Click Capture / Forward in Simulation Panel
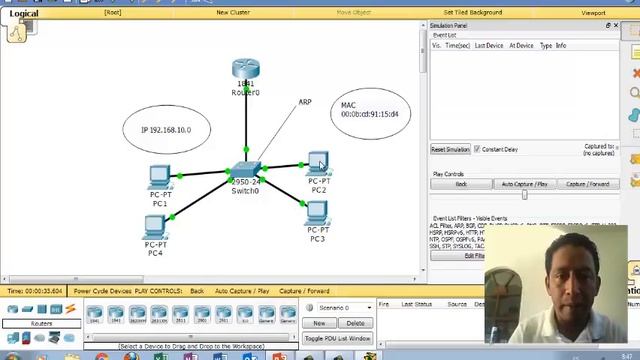Screen dimensions: 640x360 (x=588, y=184)
